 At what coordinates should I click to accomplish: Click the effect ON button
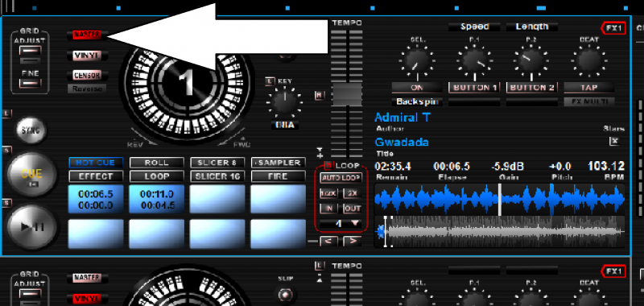[x=417, y=87]
